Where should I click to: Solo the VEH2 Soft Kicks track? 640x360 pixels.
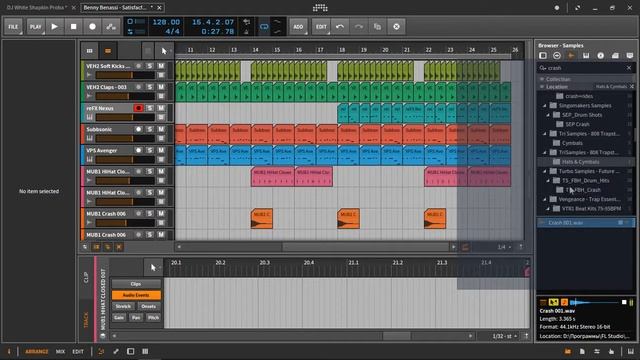point(150,66)
